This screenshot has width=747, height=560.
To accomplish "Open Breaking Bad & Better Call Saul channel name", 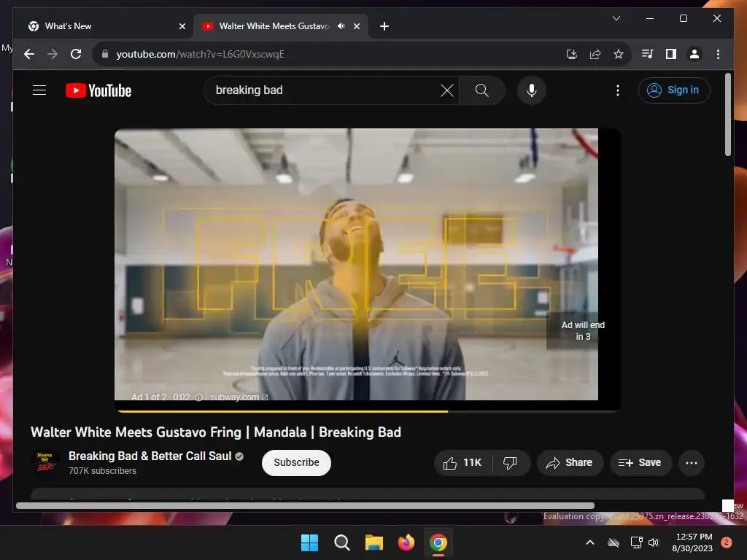I will (x=150, y=456).
